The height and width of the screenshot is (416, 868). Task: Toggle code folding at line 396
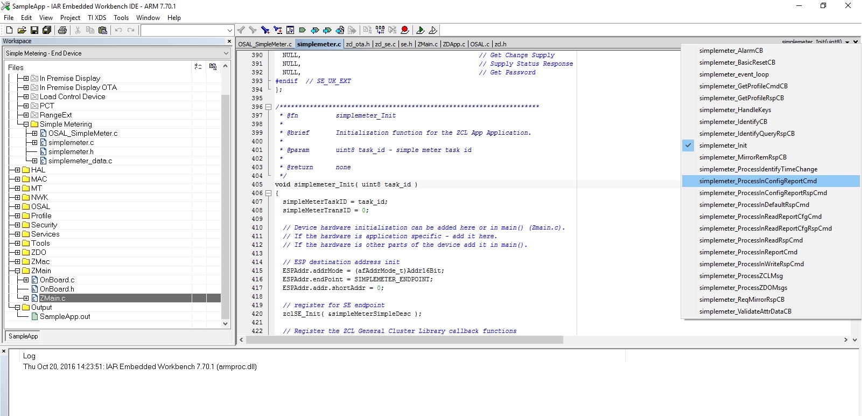(x=268, y=107)
